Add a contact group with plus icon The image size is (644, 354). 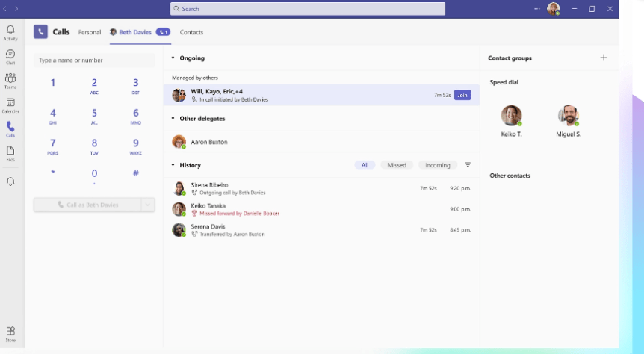tap(604, 58)
